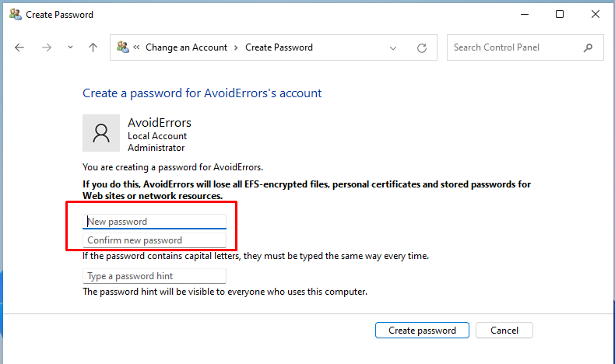This screenshot has height=364, width=615.
Task: Go back using the back arrow
Action: 20,47
